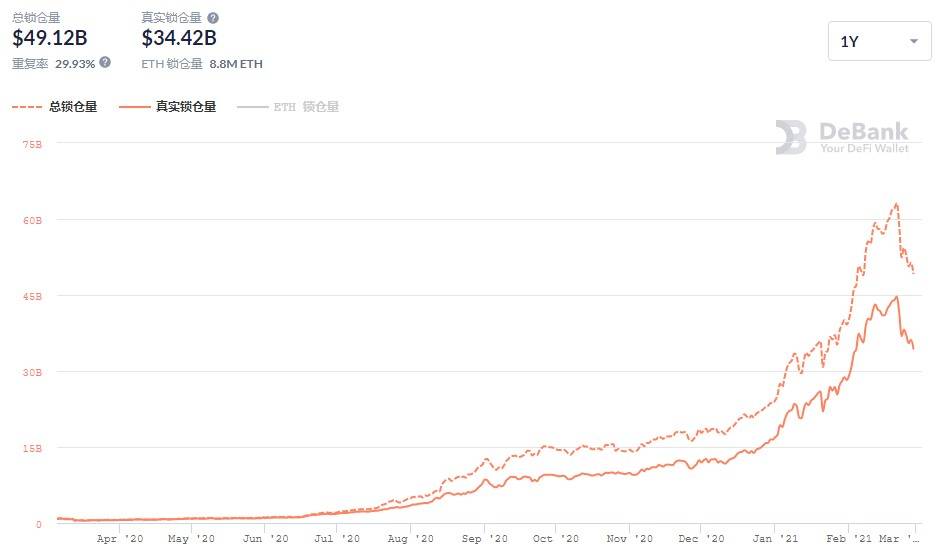Click the Jan '21 x-axis label
Screen dimensions: 943x556
pyautogui.click(x=776, y=539)
